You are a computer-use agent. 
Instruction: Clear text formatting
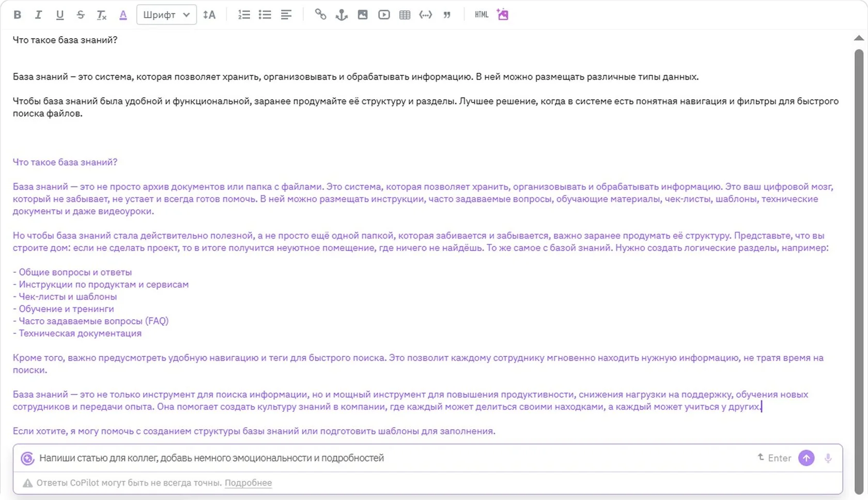coord(102,15)
